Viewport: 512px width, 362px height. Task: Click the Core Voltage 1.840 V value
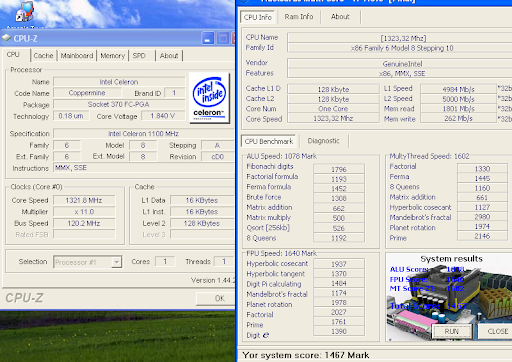tap(163, 116)
